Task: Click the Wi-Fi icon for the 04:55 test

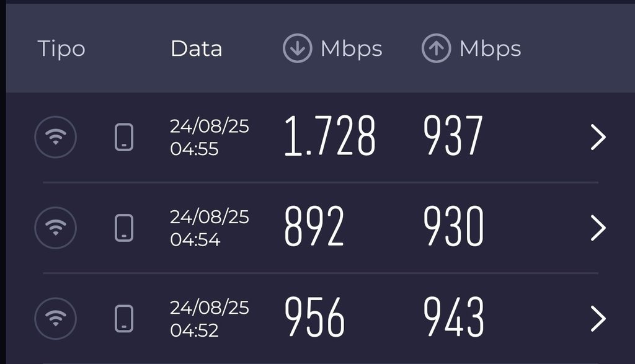Action: [x=55, y=137]
